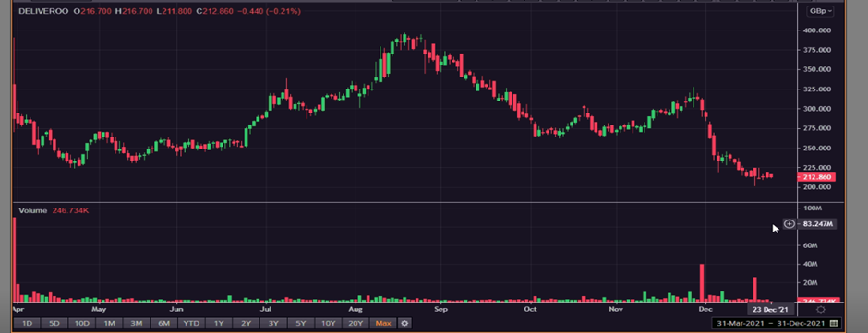The image size is (868, 333).
Task: Select the 5D time range
Action: (54, 323)
